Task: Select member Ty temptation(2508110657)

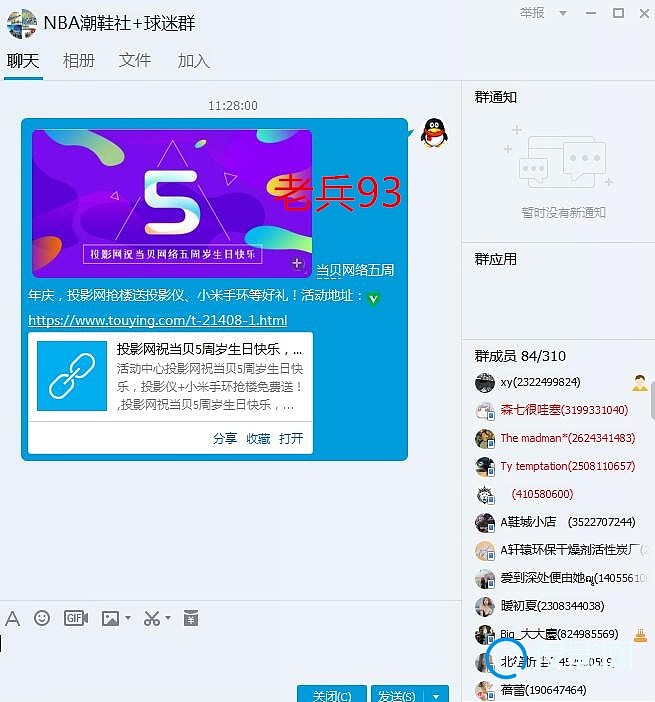Action: point(568,466)
